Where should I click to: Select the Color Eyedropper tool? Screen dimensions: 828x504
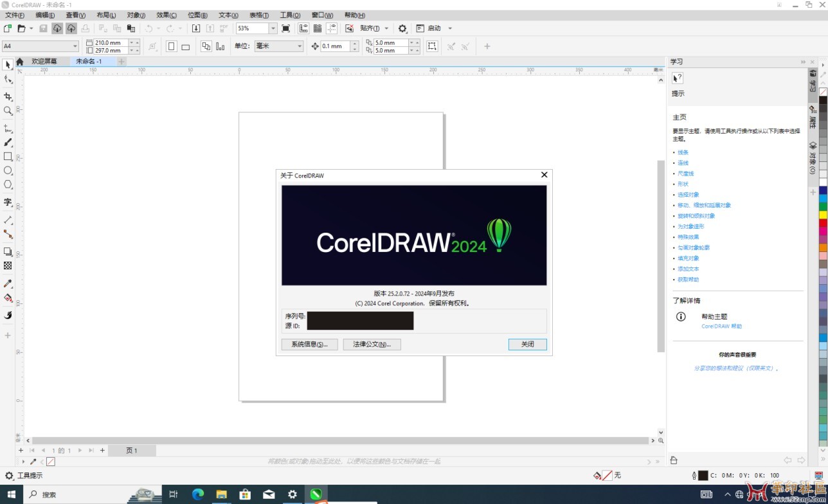point(8,283)
